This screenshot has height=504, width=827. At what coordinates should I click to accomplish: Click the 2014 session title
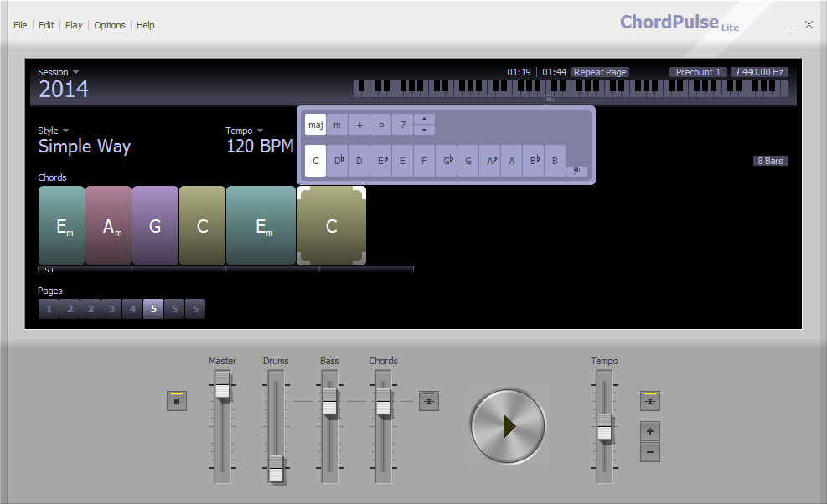[x=64, y=89]
